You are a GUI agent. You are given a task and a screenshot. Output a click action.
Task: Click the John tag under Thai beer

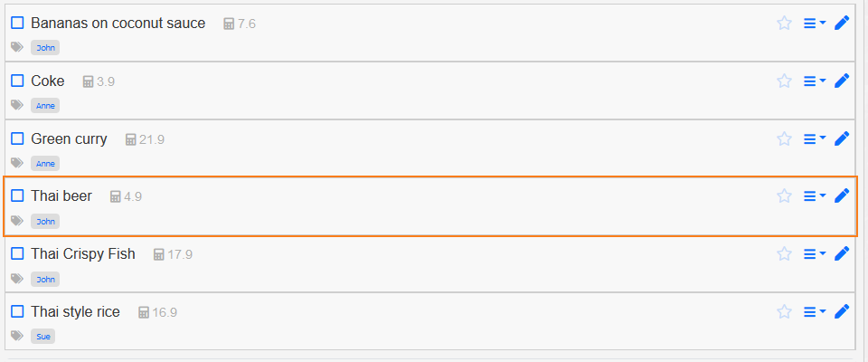(x=45, y=221)
